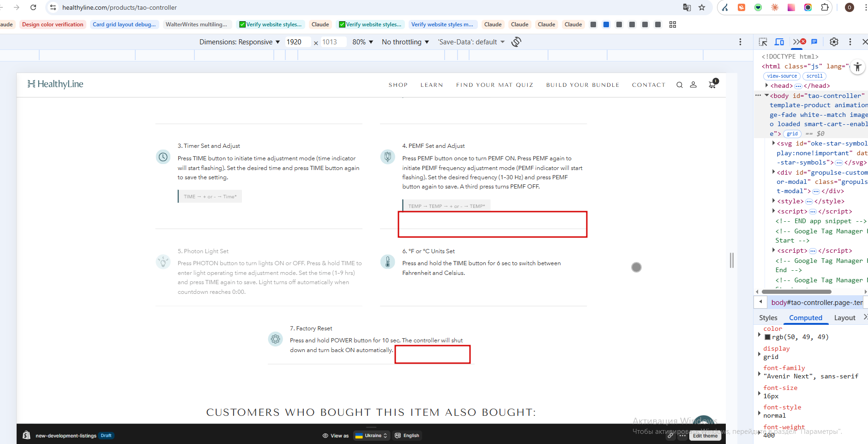
Task: Open the DevTools more tabs chevron
Action: (796, 42)
